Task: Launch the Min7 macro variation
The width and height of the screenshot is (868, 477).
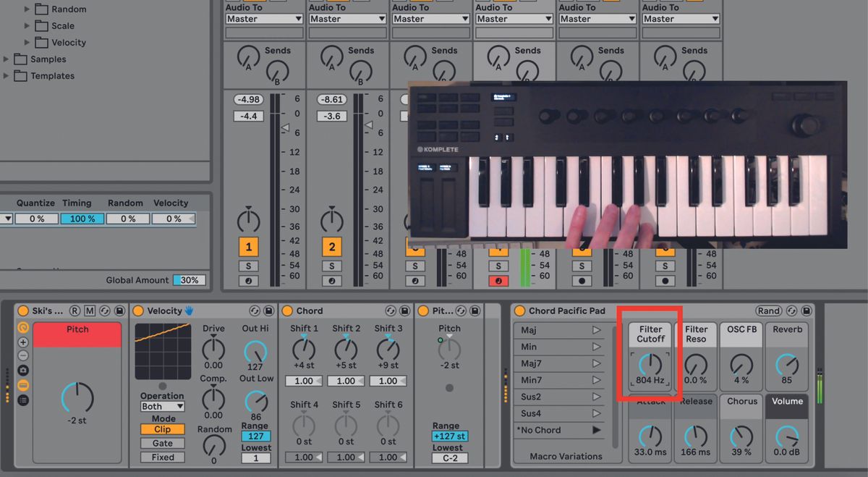Action: [x=596, y=380]
